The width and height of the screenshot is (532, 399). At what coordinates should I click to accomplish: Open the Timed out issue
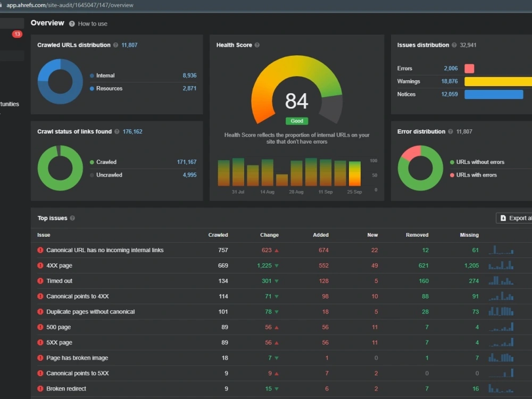(x=60, y=281)
